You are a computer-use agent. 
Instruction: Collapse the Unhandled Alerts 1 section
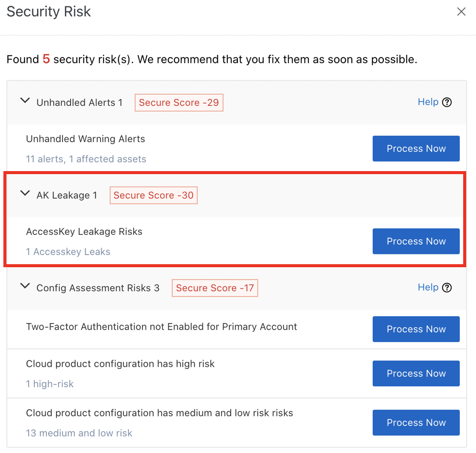(25, 100)
